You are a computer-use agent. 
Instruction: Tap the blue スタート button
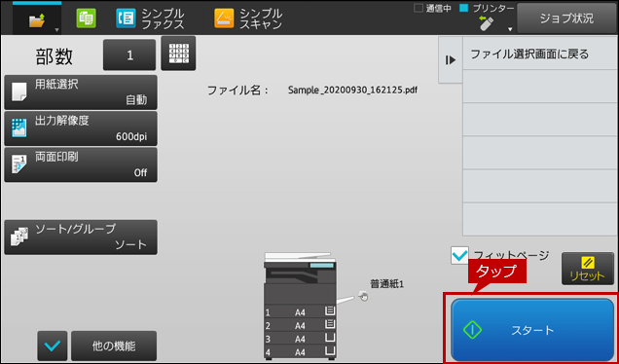pyautogui.click(x=532, y=330)
